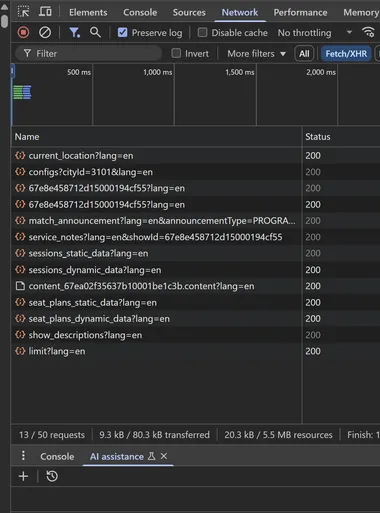Open the drawer three-dot menu
This screenshot has width=380, height=513.
[23, 455]
